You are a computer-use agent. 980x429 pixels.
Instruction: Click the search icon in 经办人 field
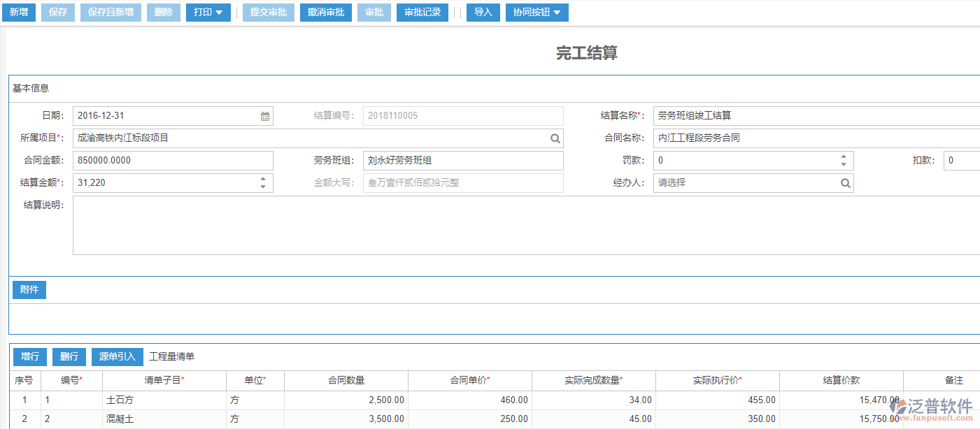click(x=845, y=183)
